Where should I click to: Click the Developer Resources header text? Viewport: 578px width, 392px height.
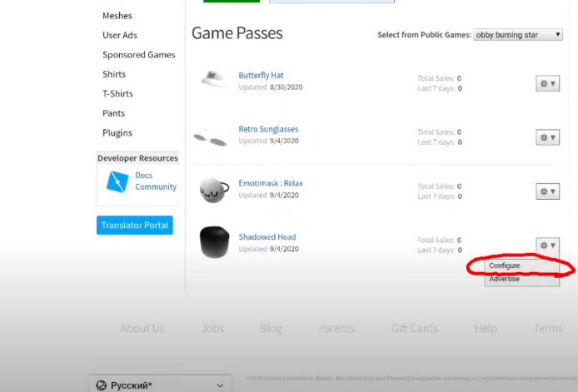click(137, 158)
